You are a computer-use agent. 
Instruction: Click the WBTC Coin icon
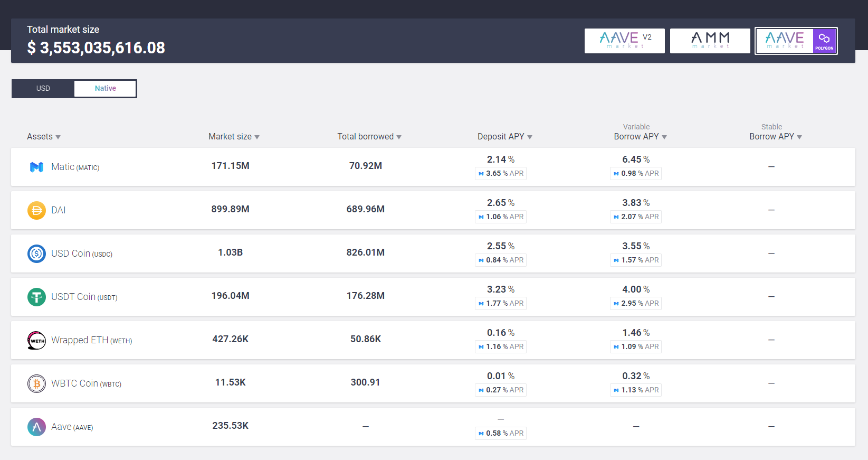tap(36, 383)
